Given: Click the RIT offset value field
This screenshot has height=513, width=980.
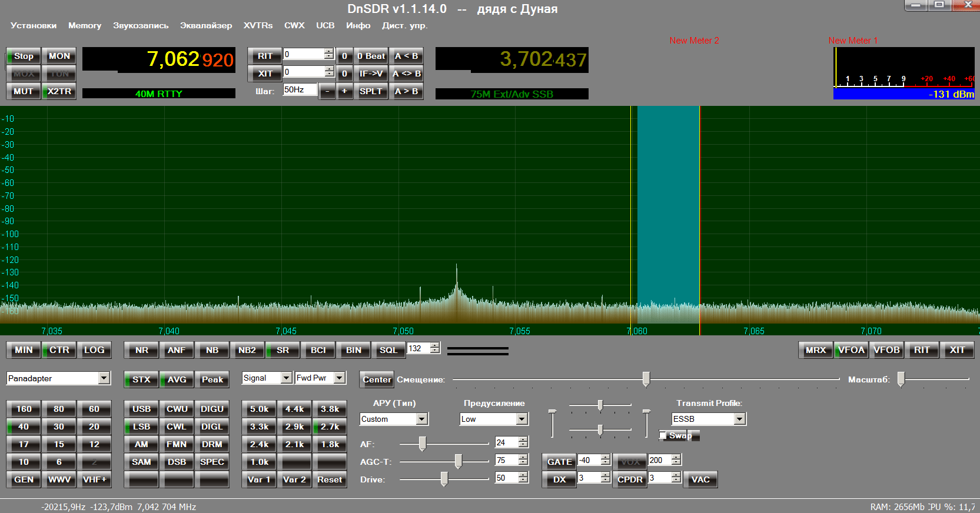Looking at the screenshot, I should [303, 54].
